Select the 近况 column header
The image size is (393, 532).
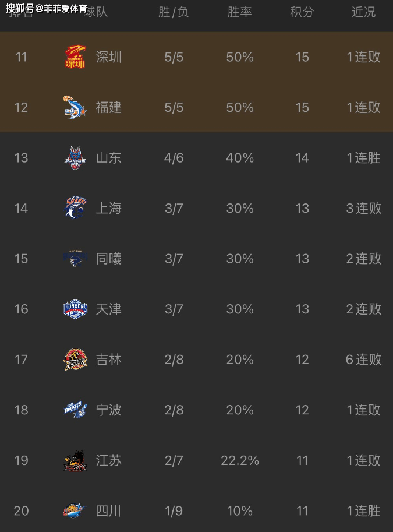click(363, 12)
